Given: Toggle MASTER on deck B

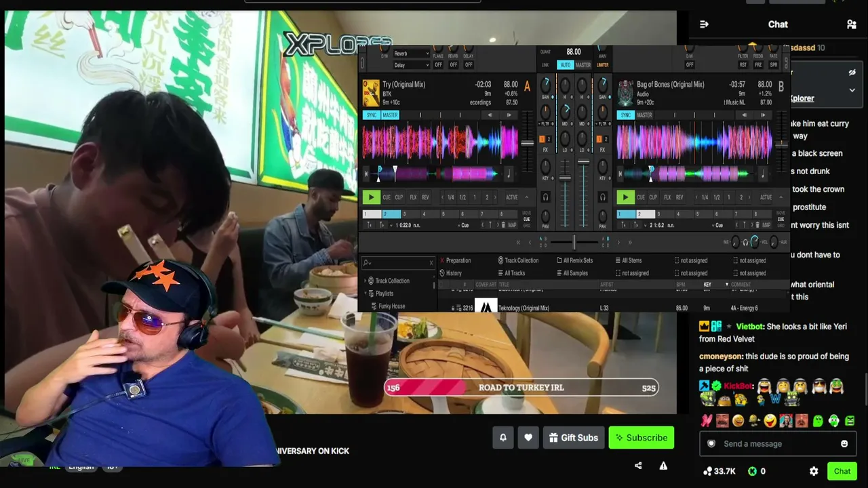Looking at the screenshot, I should pyautogui.click(x=644, y=115).
